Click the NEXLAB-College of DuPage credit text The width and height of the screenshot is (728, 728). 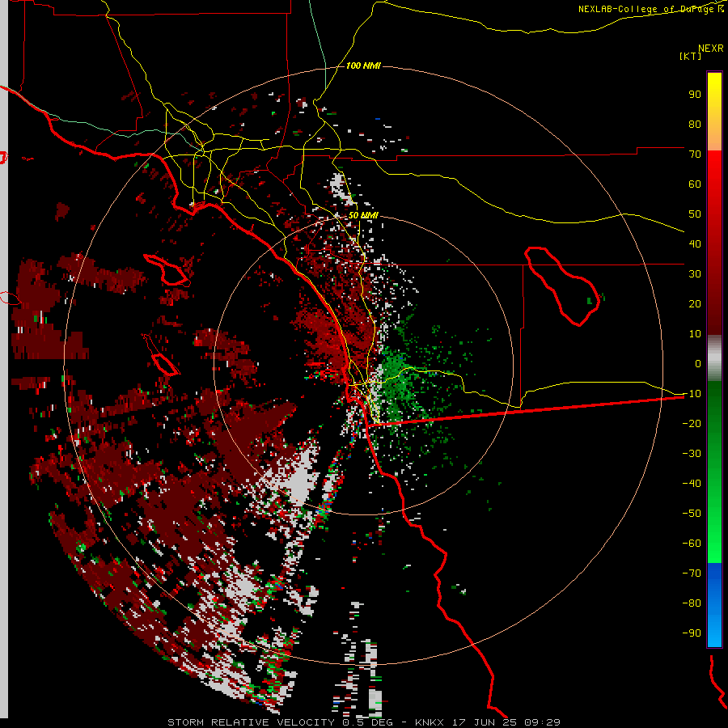650,9
